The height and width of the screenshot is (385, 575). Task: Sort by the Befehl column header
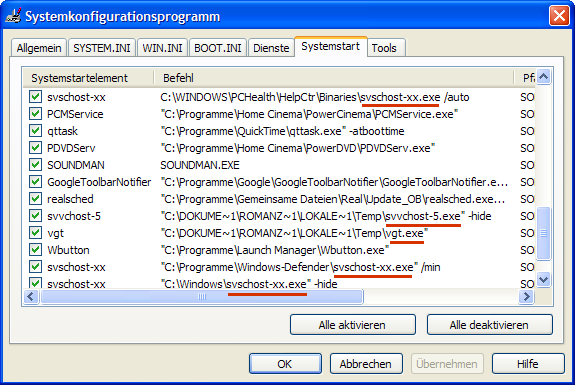(333, 78)
